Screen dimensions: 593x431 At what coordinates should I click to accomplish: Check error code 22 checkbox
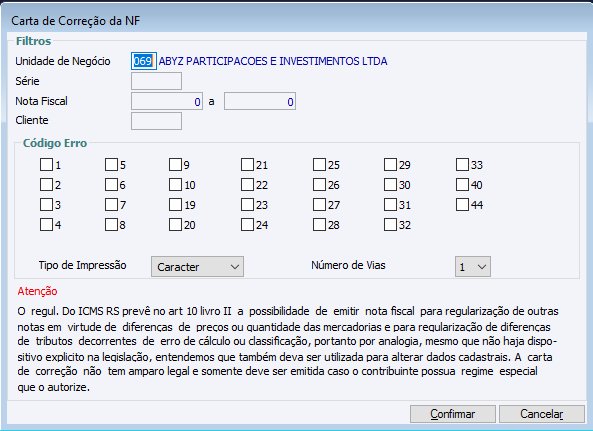coord(247,184)
